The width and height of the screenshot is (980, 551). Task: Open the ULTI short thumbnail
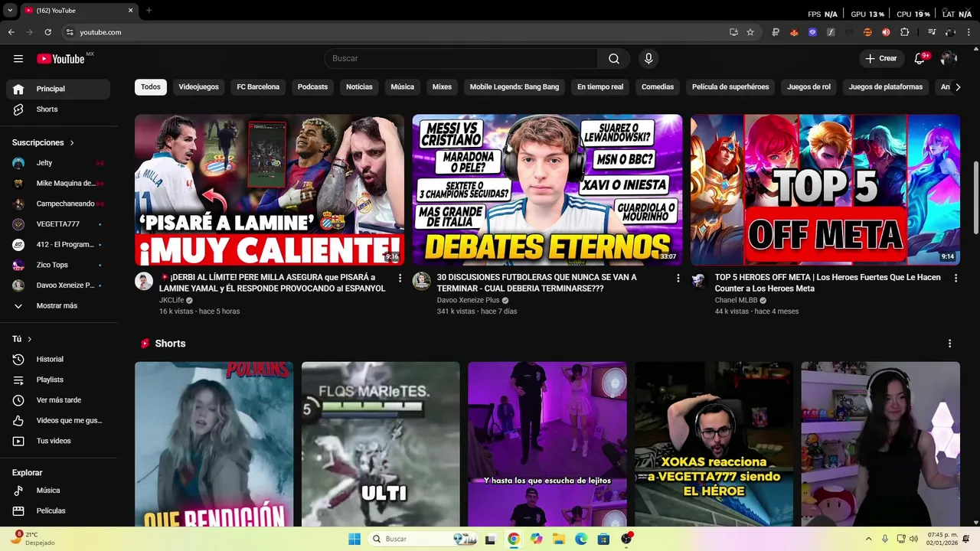381,444
